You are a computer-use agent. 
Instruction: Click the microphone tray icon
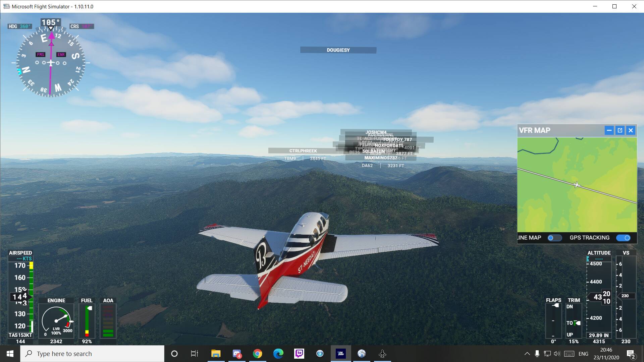pyautogui.click(x=537, y=354)
